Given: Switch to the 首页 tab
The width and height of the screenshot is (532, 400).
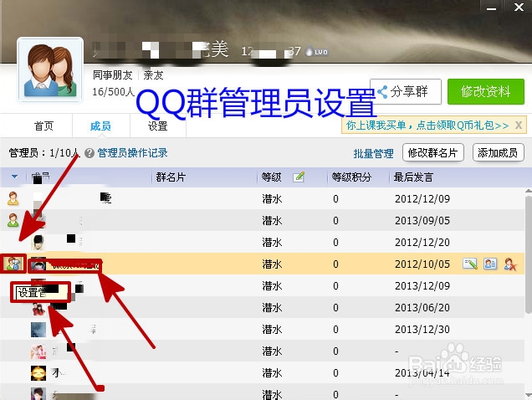Looking at the screenshot, I should [43, 126].
